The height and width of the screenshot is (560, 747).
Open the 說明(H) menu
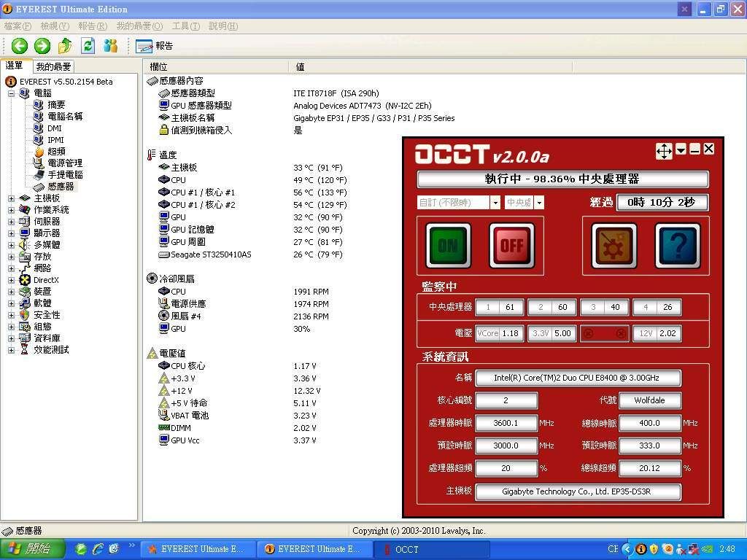[x=223, y=26]
